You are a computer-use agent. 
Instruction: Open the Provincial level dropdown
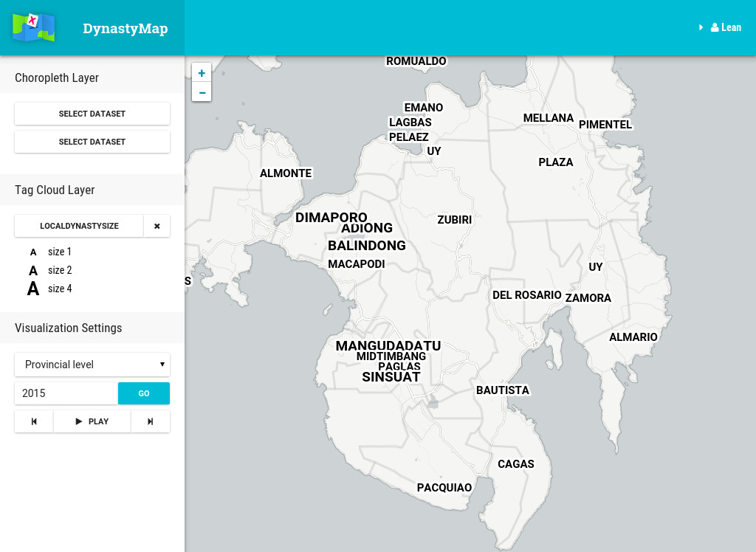(92, 364)
